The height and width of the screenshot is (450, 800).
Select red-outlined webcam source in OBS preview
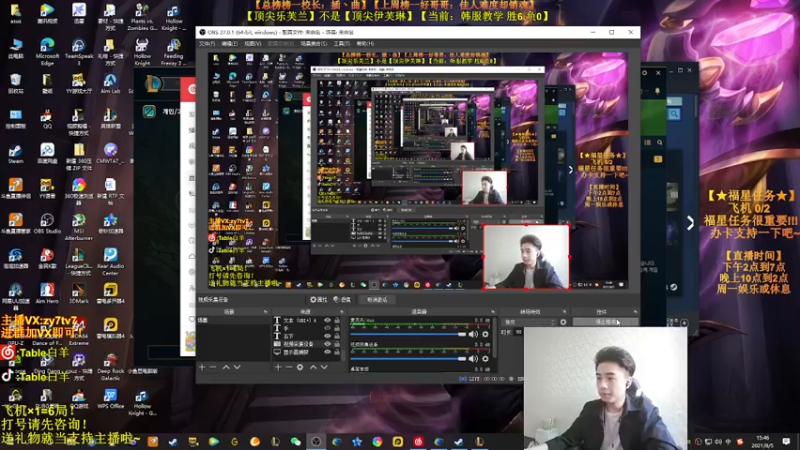tap(526, 257)
